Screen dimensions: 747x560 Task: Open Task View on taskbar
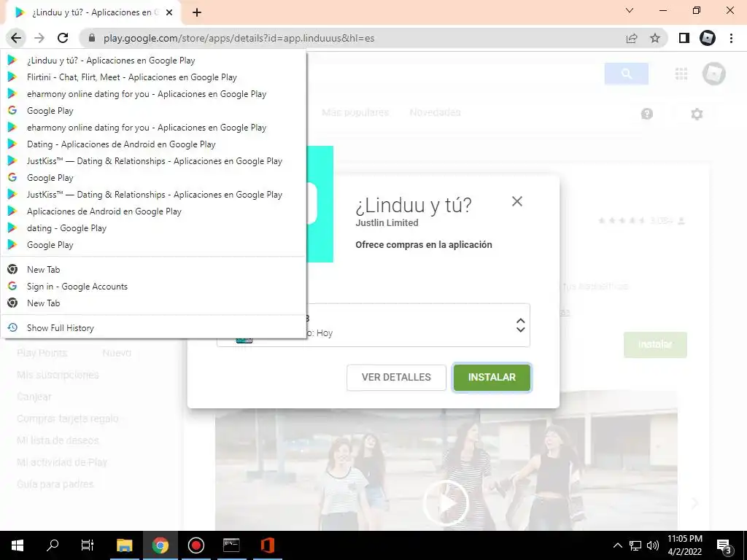(x=88, y=545)
